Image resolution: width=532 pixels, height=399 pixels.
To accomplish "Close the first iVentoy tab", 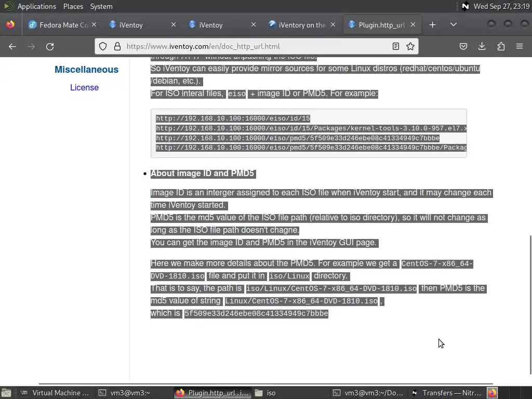I will [x=174, y=25].
